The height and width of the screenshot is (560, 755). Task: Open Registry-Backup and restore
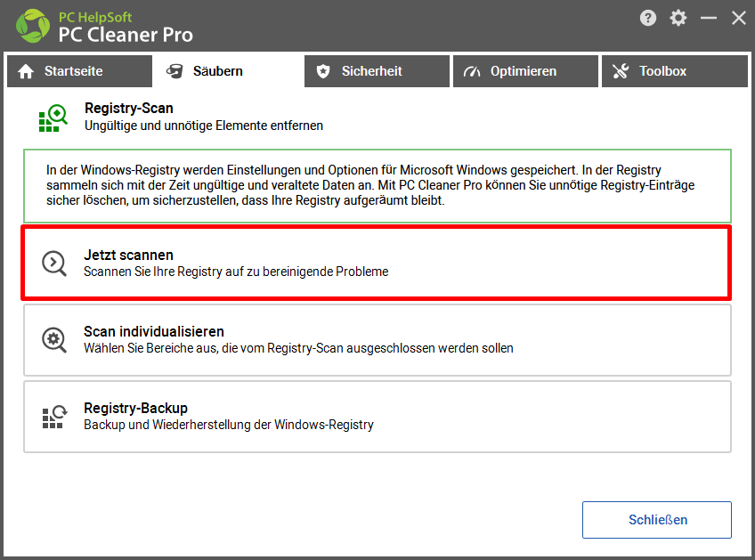377,417
